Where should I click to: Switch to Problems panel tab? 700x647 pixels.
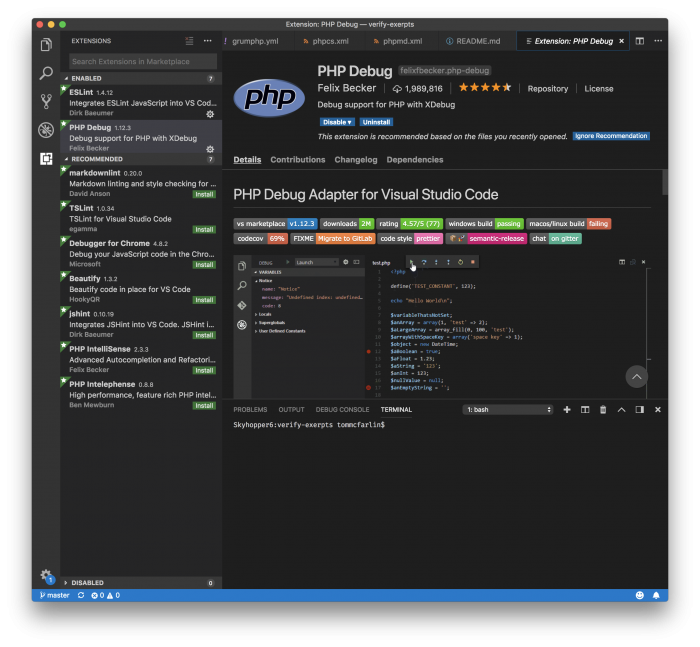coord(250,409)
